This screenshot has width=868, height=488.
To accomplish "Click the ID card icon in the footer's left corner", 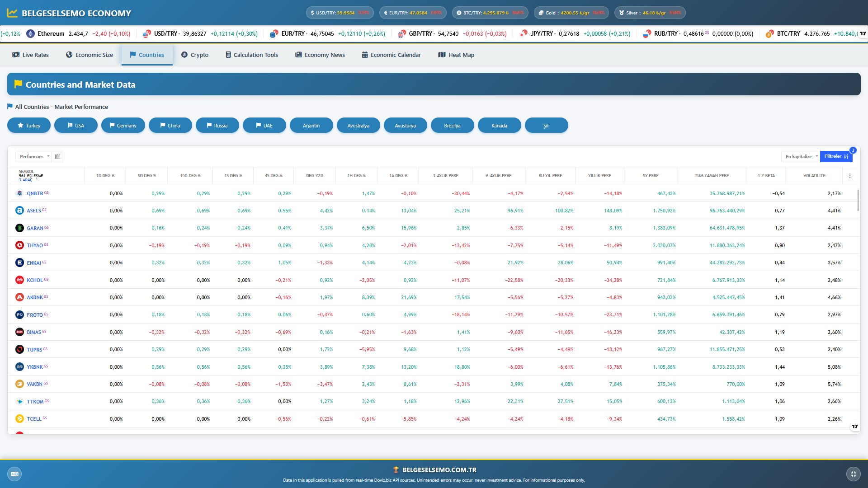I will click(14, 474).
